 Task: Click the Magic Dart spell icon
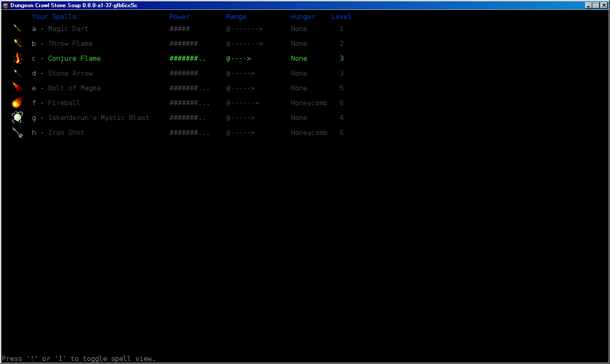[18, 28]
